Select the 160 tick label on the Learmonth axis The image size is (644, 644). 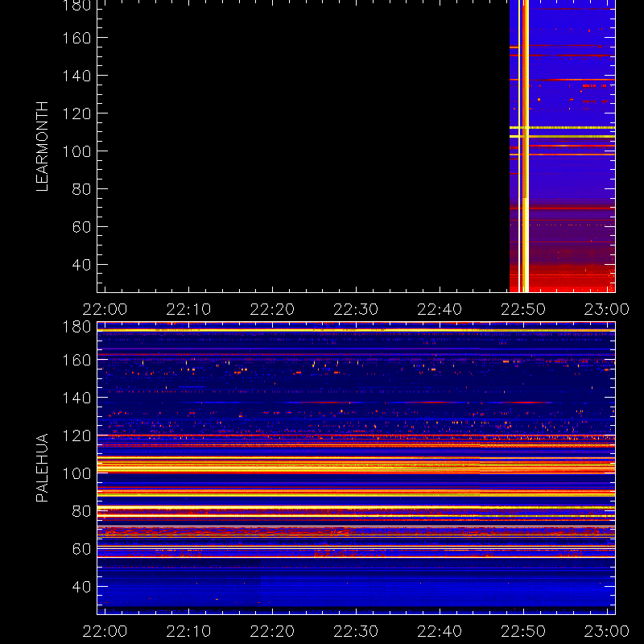coord(76,38)
